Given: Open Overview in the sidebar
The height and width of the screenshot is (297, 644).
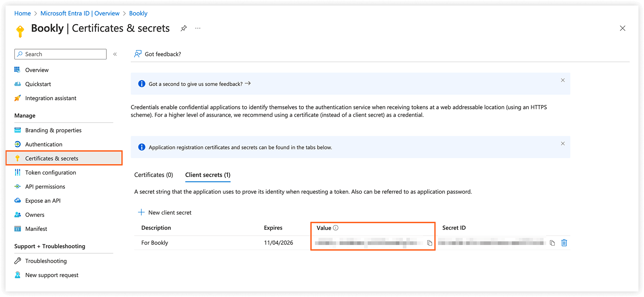Looking at the screenshot, I should [37, 70].
